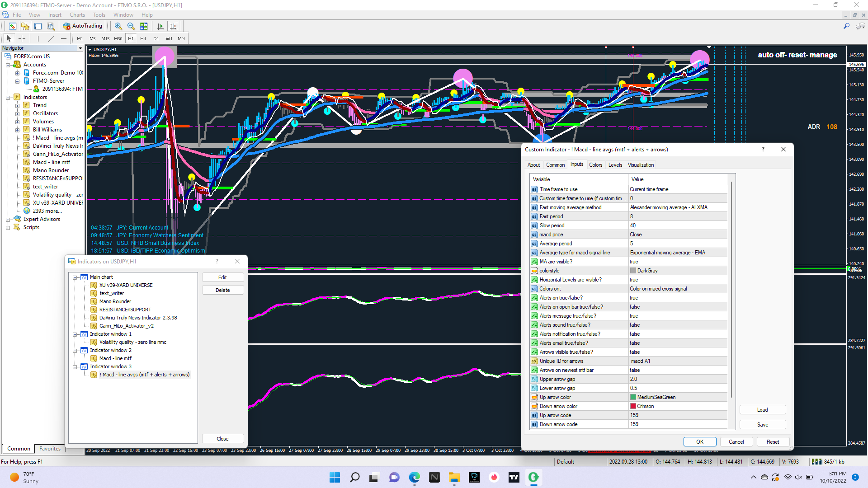Click the Fast period value field
The width and height of the screenshot is (868, 488).
[677, 216]
